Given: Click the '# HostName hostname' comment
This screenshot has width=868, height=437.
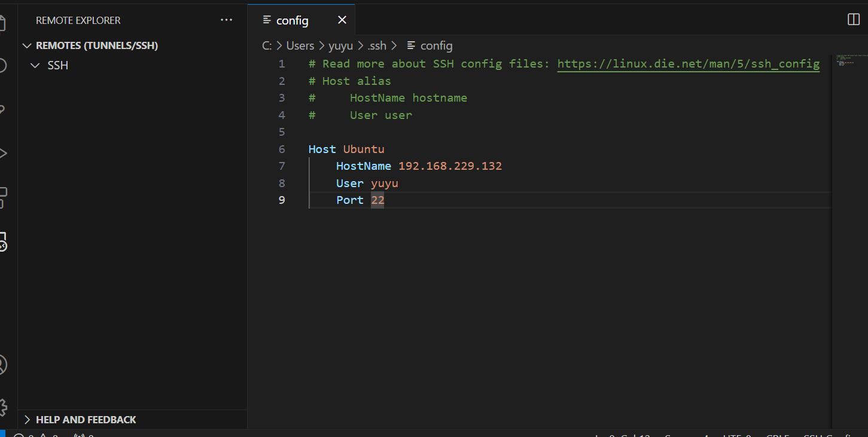Looking at the screenshot, I should coord(388,97).
